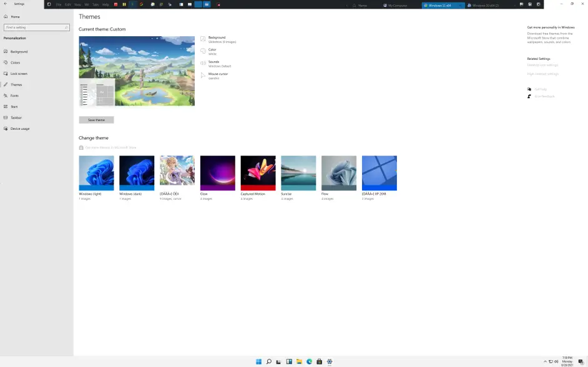
Task: Click the Settings gear on the taskbar
Action: pos(330,362)
